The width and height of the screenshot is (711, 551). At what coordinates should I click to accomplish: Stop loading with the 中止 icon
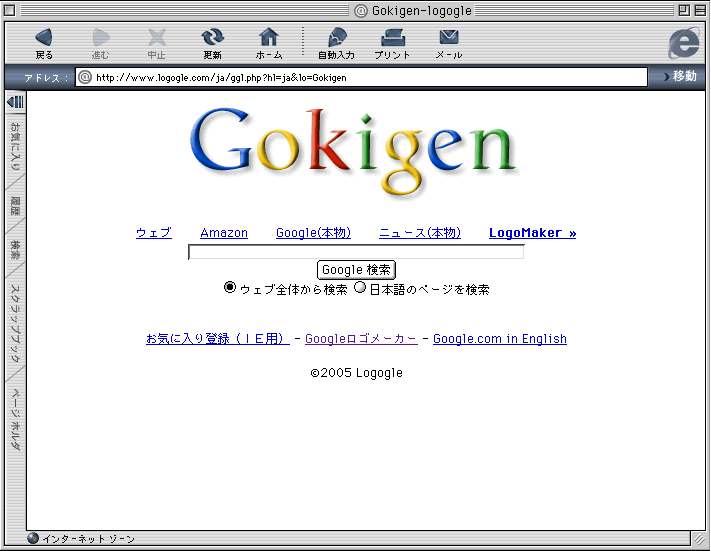156,38
